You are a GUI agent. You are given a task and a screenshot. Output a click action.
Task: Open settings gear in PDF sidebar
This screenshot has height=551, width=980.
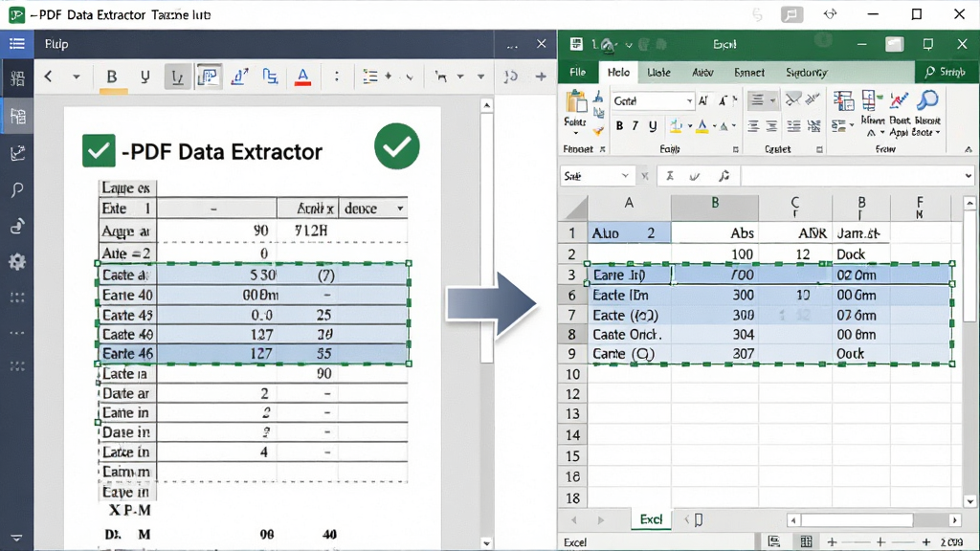point(17,261)
